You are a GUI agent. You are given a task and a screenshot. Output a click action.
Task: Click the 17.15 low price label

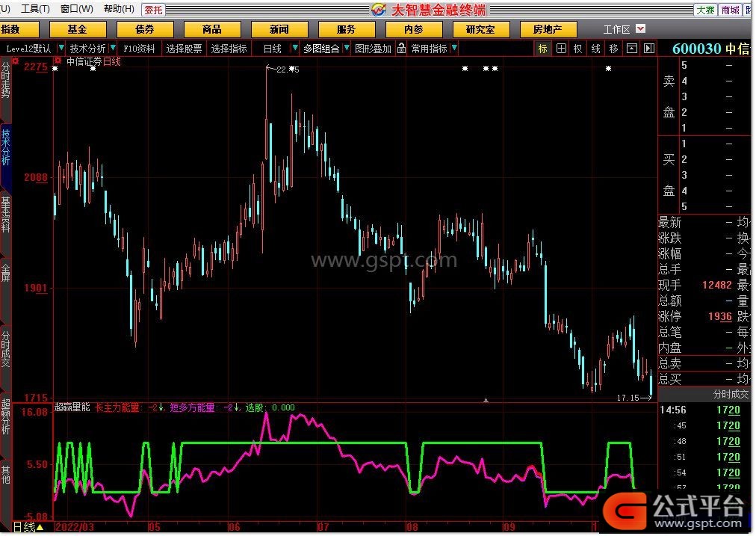(x=628, y=398)
